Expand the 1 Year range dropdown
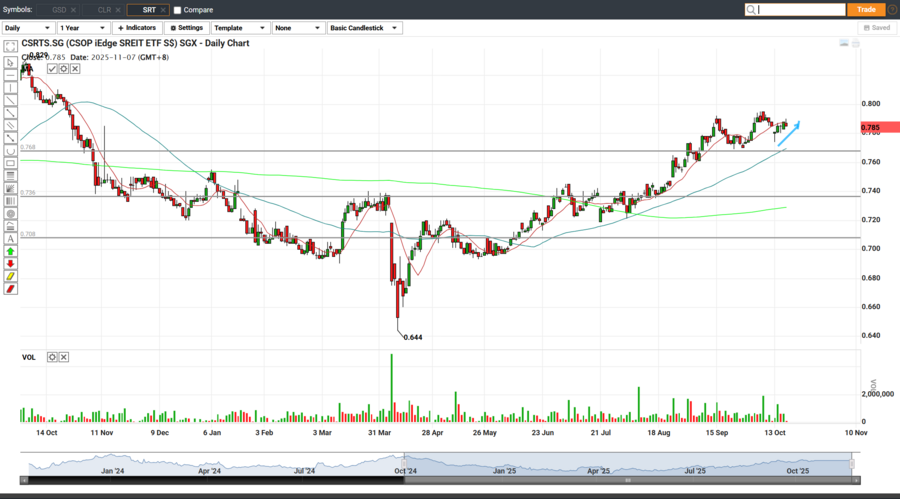Viewport: 900px width, 499px height. (x=83, y=28)
